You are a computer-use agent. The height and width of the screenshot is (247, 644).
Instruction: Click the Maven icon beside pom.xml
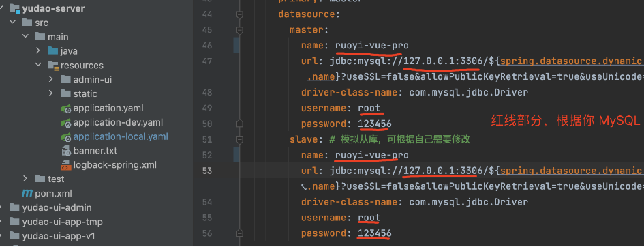(27, 193)
